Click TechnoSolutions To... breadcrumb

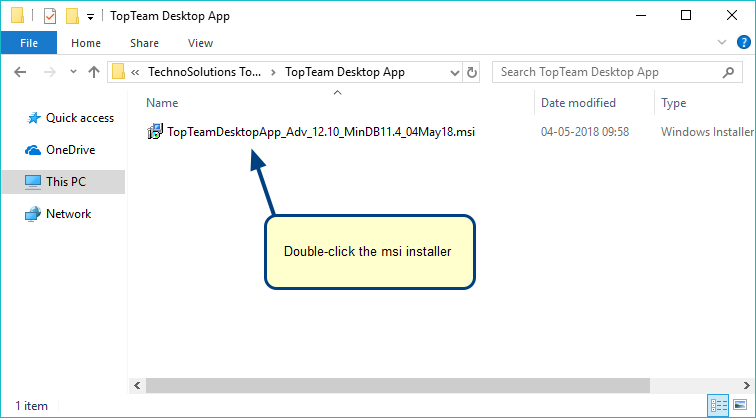[204, 72]
